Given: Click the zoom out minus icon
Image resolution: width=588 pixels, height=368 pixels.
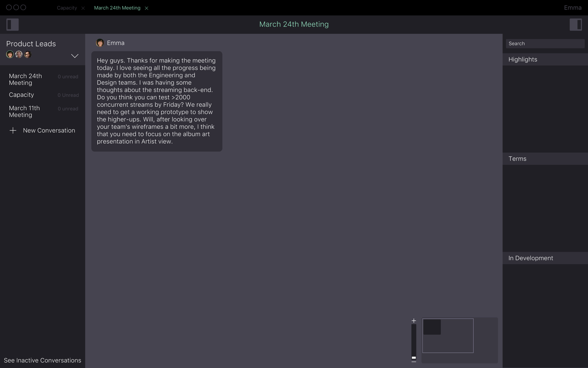Looking at the screenshot, I should click(414, 362).
